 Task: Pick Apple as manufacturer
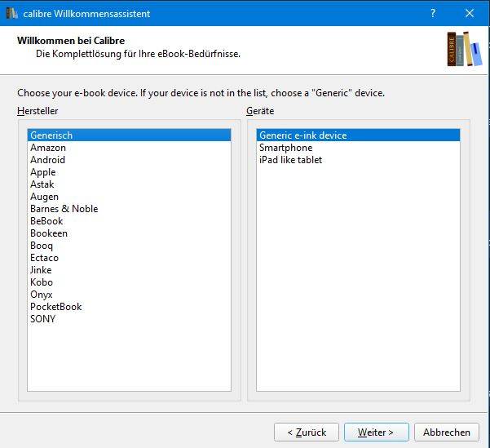[x=129, y=172]
